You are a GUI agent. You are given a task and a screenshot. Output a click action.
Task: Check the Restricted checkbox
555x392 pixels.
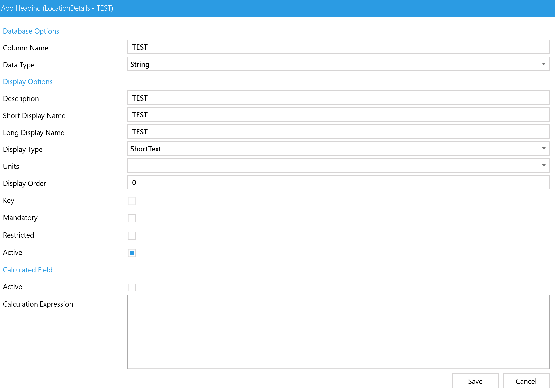pyautogui.click(x=132, y=236)
